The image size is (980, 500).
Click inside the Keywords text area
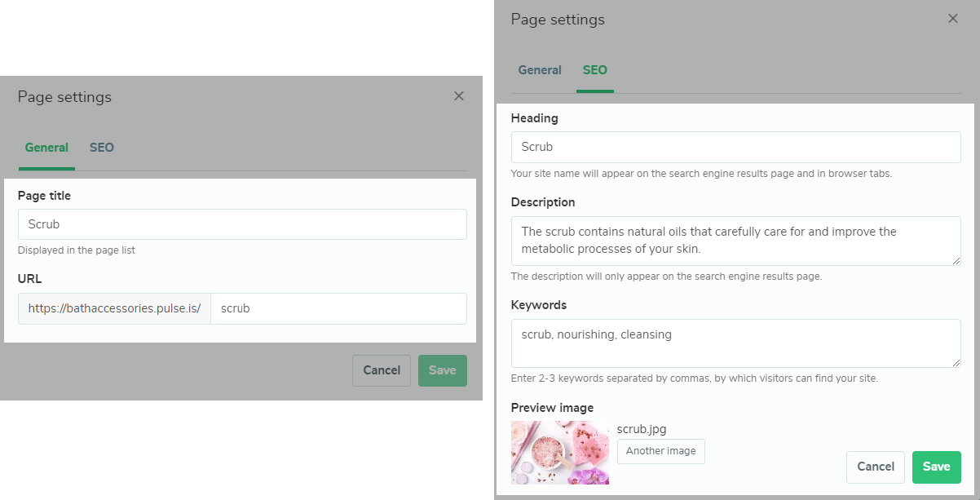point(735,343)
